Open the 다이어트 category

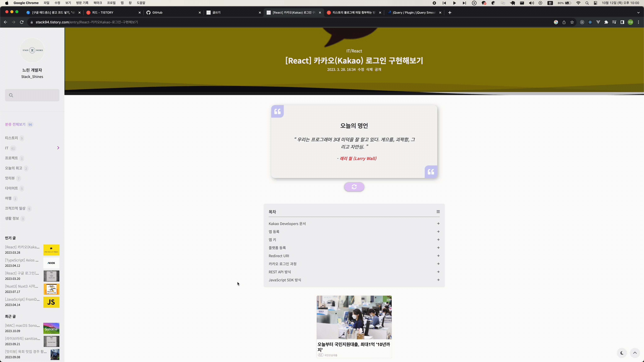pos(11,188)
